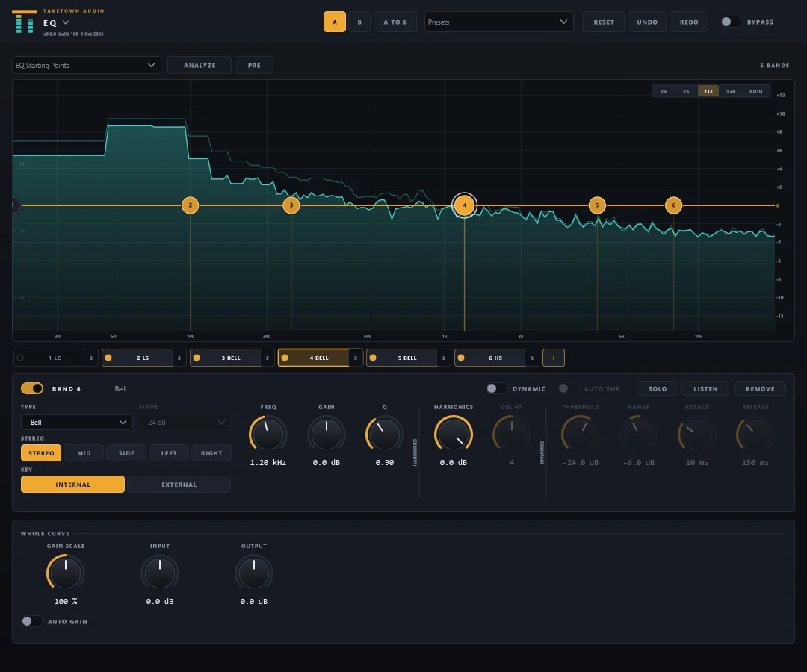The image size is (807, 672).
Task: Solo band 5 BELL with its S button
Action: [x=443, y=358]
